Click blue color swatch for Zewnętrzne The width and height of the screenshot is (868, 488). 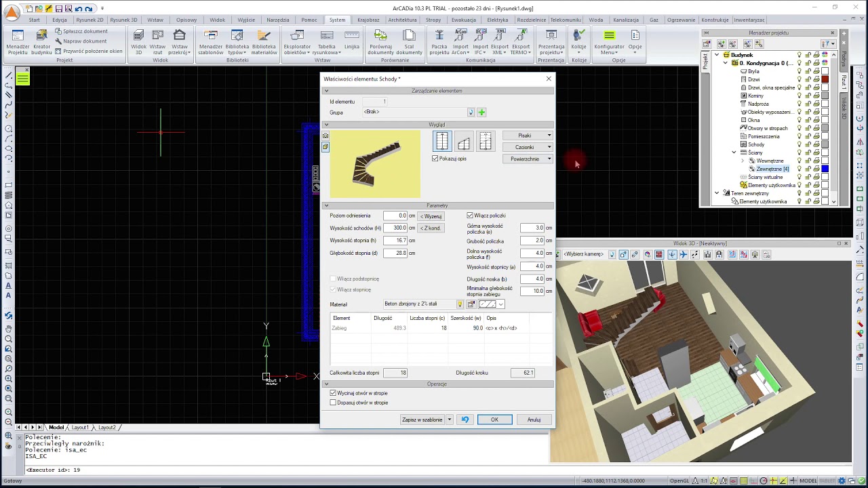pyautogui.click(x=825, y=169)
